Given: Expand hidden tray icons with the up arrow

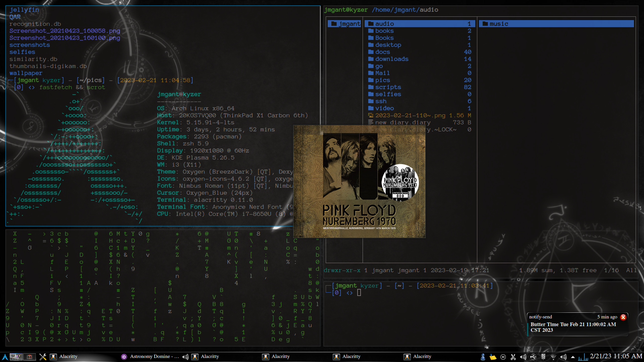Looking at the screenshot, I should (x=573, y=357).
